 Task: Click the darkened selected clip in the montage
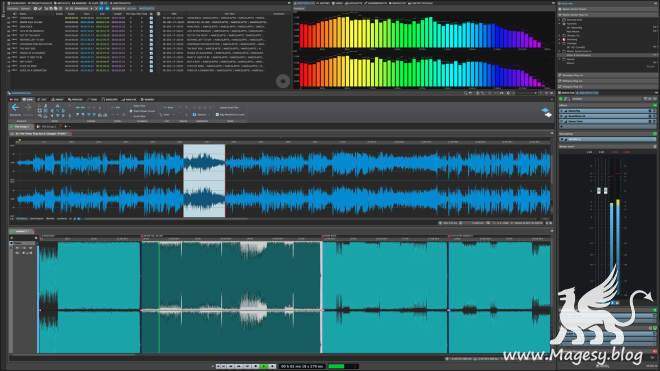pos(231,297)
